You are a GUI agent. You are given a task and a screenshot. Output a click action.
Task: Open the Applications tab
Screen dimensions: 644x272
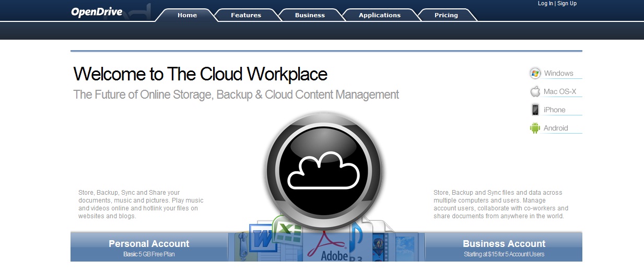[379, 15]
